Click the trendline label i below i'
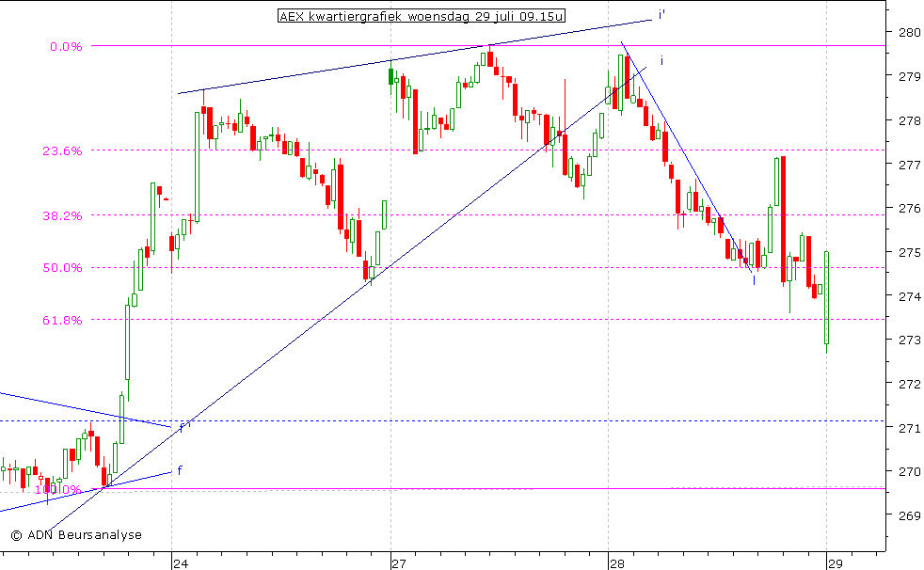The width and height of the screenshot is (924, 570). point(661,60)
